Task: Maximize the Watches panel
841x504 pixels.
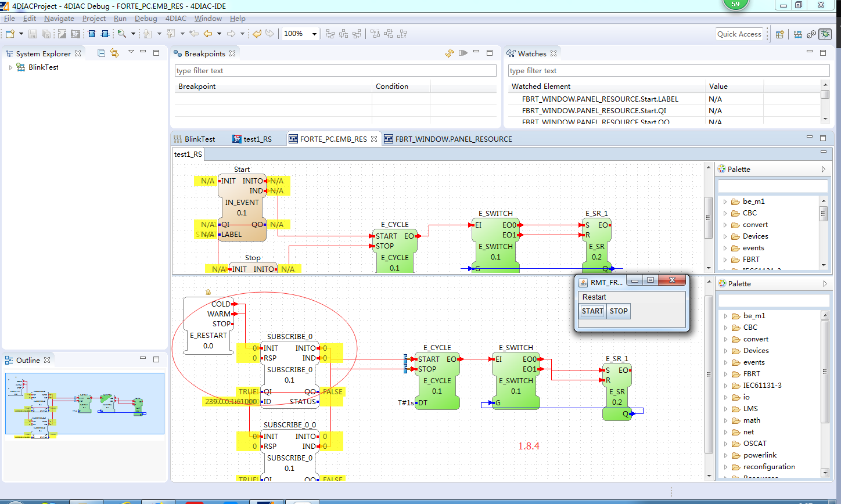Action: coord(823,53)
